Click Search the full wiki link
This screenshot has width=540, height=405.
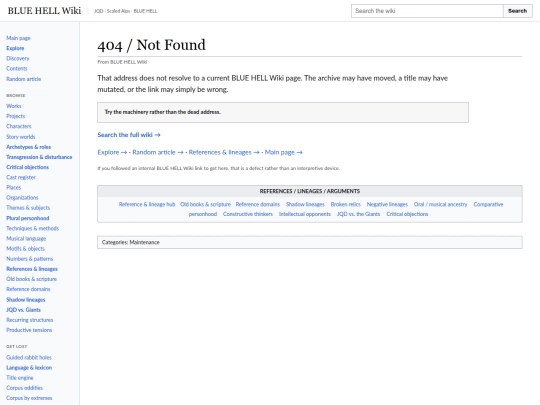(x=129, y=135)
